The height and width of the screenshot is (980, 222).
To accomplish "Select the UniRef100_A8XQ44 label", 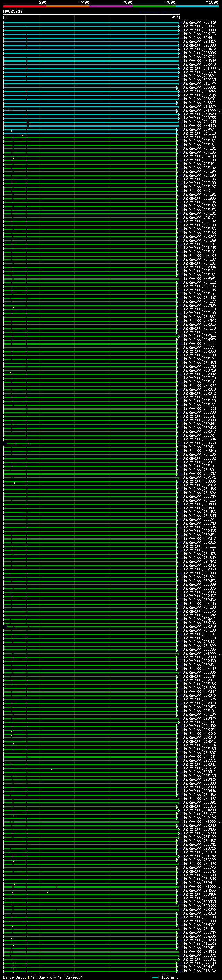I will click(199, 336).
